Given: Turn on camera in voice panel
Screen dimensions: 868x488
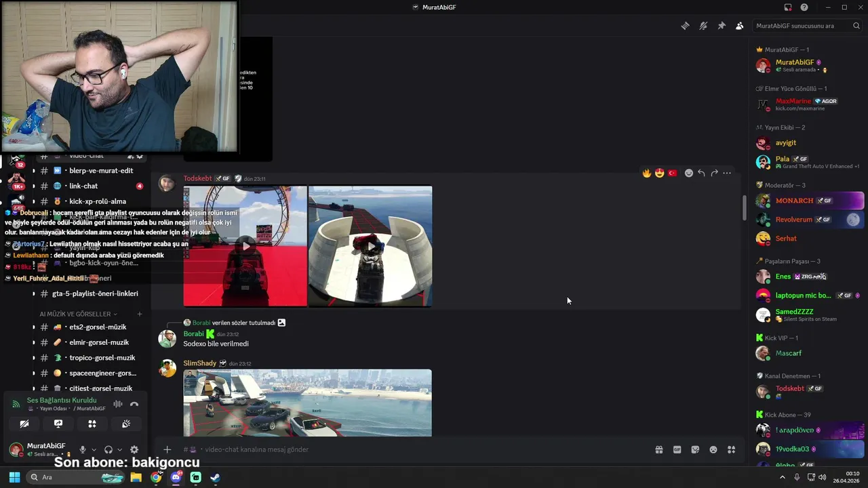Looking at the screenshot, I should (24, 424).
